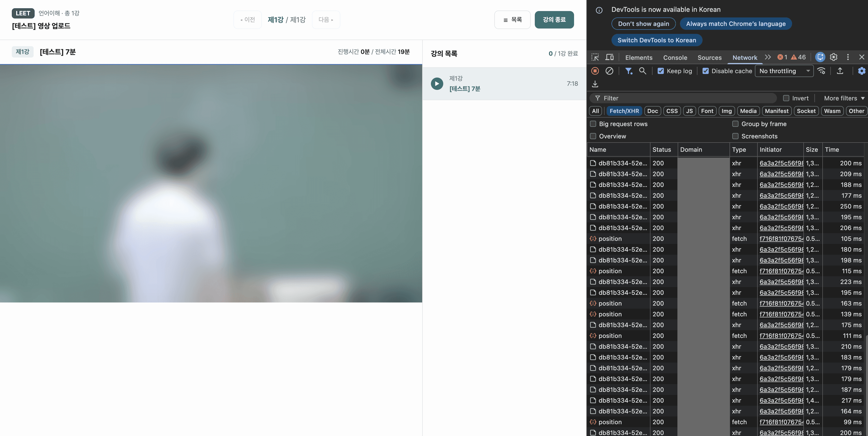Switch to the Sources tab
Image resolution: width=868 pixels, height=436 pixels.
tap(709, 58)
